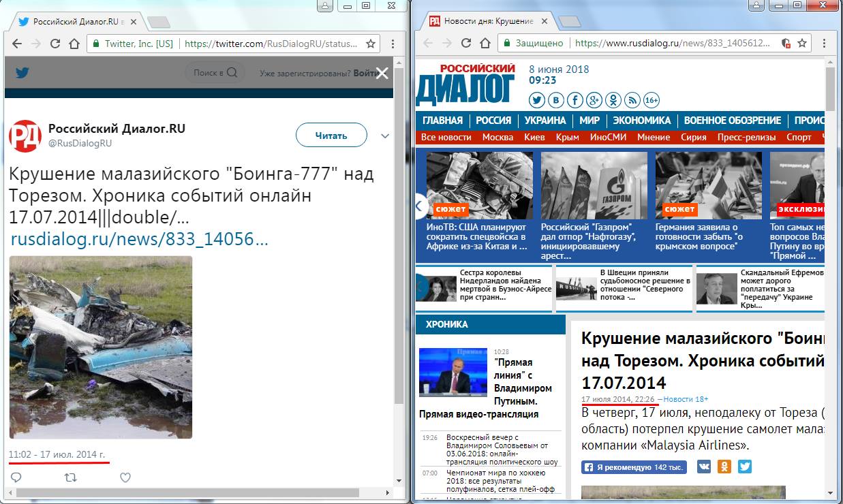
Task: Select Крым in red submenu
Action: coord(568,137)
